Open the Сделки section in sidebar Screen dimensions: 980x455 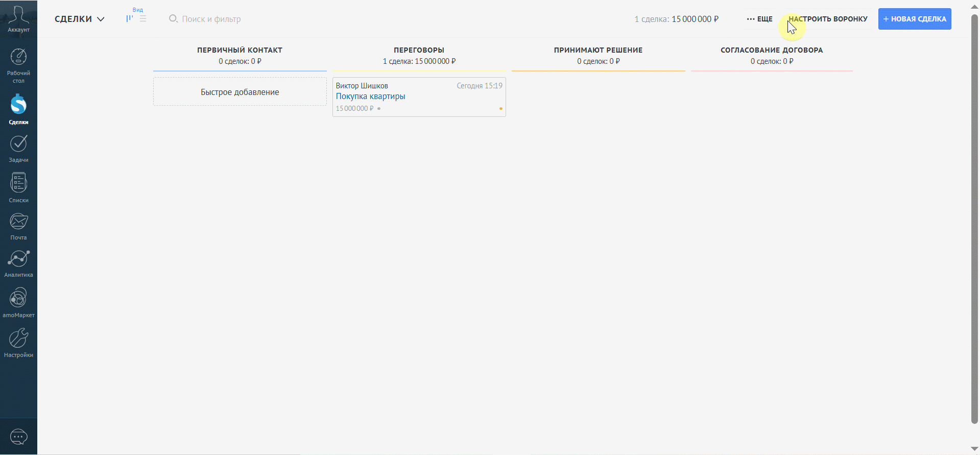point(18,109)
